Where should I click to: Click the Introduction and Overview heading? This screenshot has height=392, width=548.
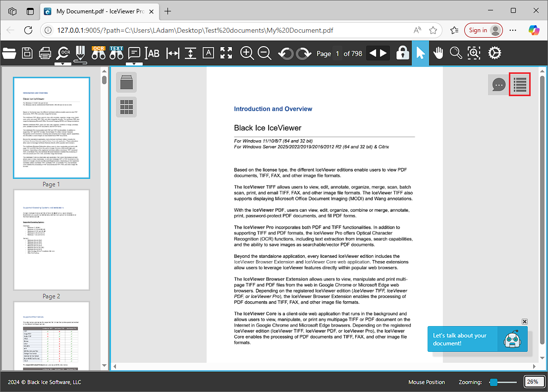[273, 109]
